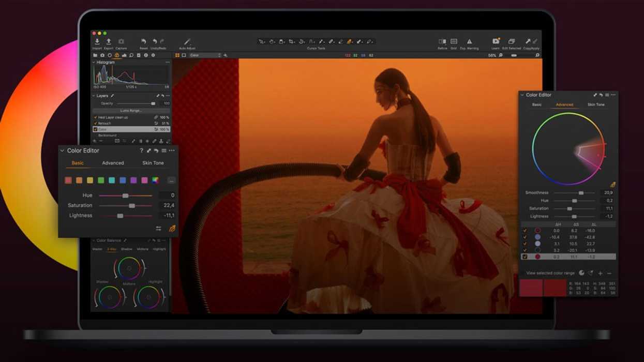The height and width of the screenshot is (362, 644).
Task: Open the Library folder tool tab
Action: 95,55
